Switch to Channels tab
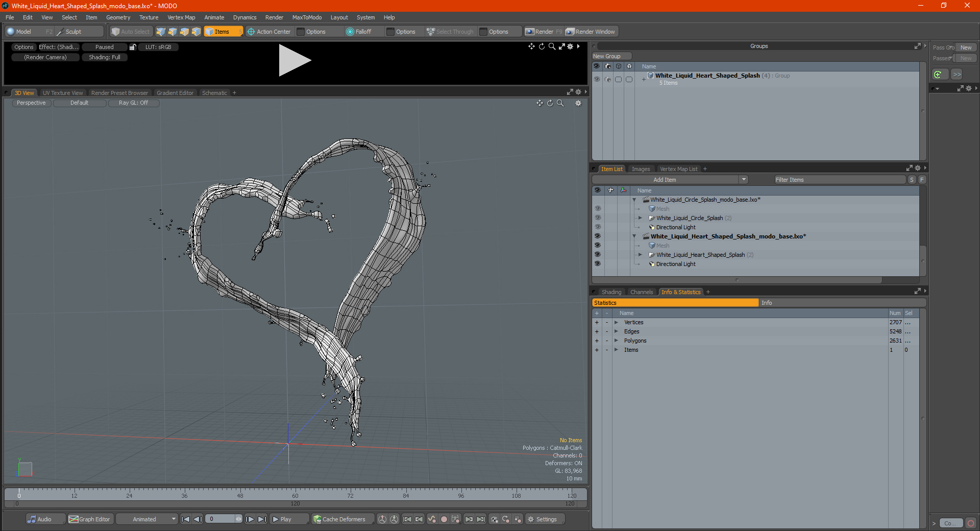Screen dimensions: 980x531 coord(642,292)
